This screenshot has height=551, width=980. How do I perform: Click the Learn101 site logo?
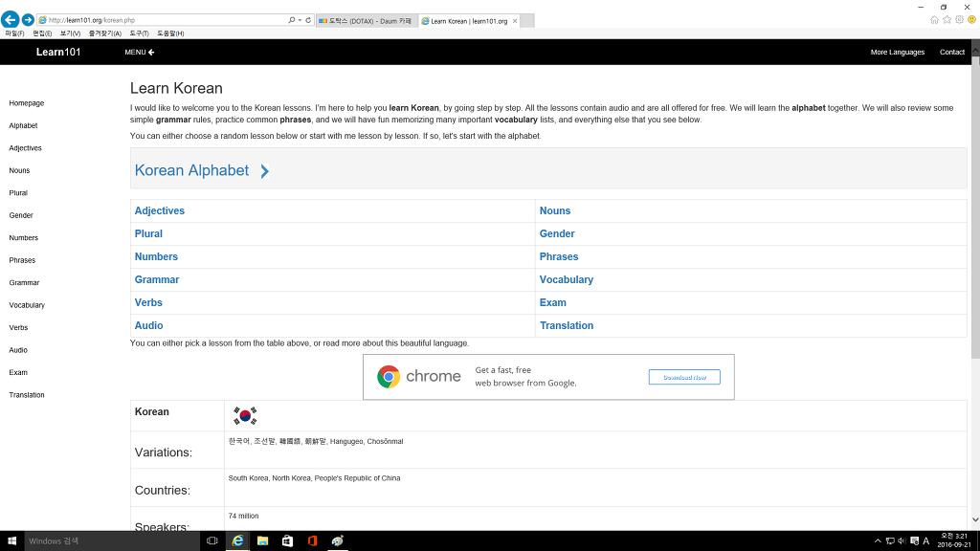[x=58, y=52]
